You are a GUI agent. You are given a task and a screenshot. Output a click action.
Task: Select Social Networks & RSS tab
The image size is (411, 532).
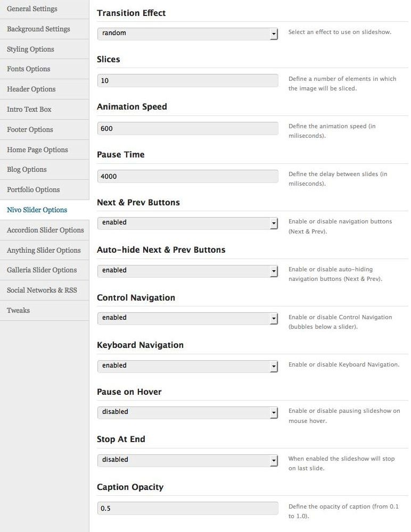pos(42,290)
